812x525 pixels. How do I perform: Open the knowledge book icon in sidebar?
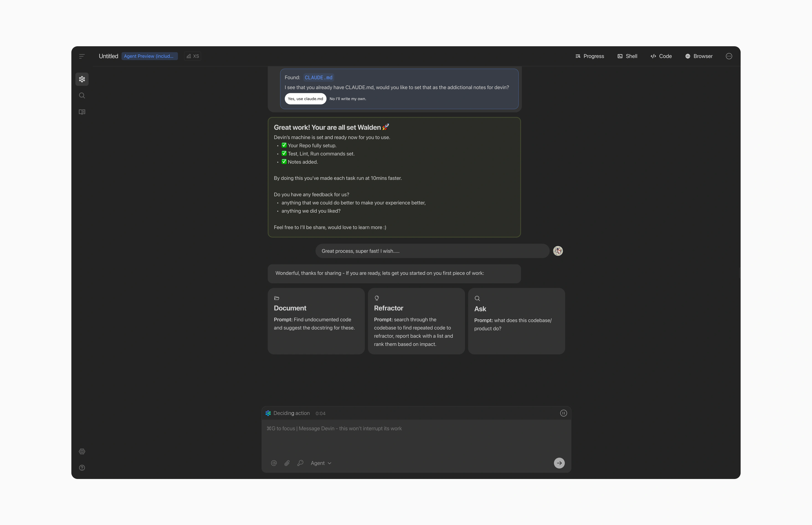82,112
